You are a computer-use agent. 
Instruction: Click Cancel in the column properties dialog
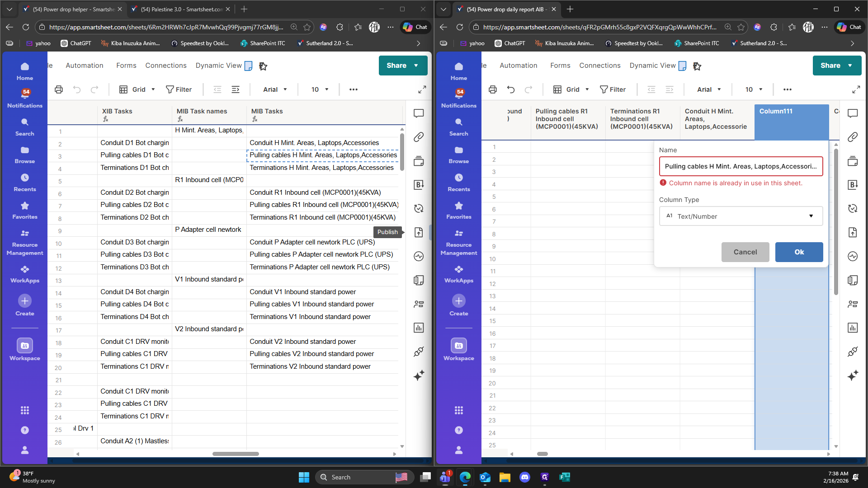click(745, 252)
